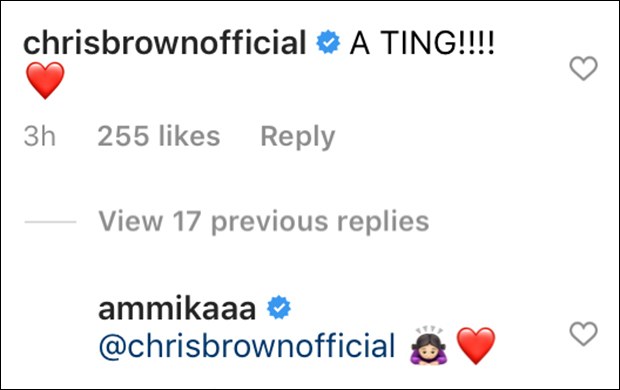Click the horizontal line before View replies
Image resolution: width=620 pixels, height=390 pixels.
click(x=50, y=222)
